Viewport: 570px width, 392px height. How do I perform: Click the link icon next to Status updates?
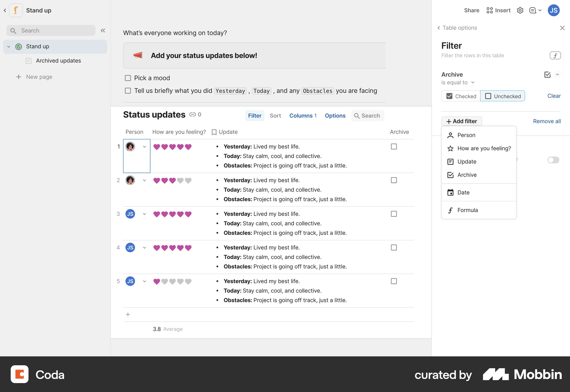tap(193, 114)
